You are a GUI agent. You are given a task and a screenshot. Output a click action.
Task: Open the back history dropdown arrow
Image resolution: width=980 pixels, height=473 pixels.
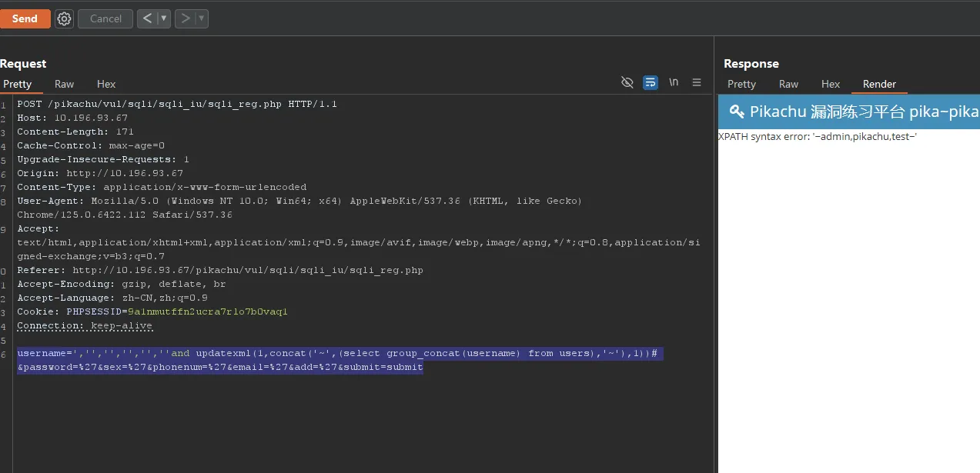click(x=164, y=18)
